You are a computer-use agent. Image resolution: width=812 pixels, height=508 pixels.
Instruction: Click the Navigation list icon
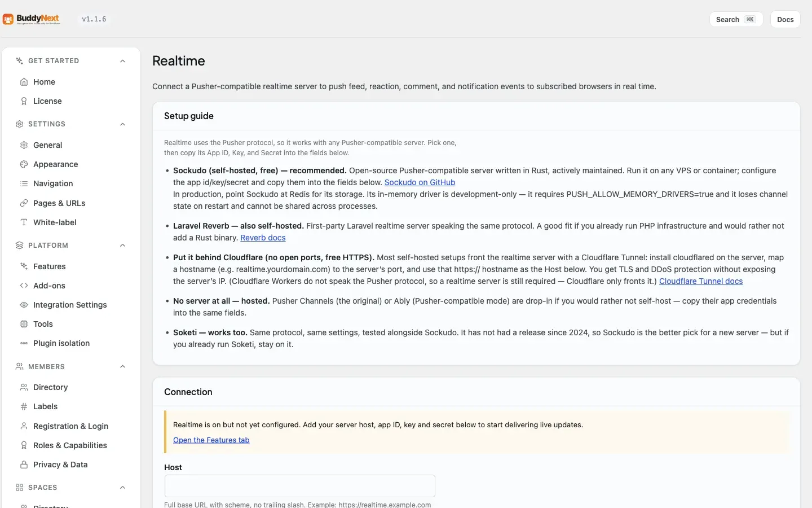point(24,183)
